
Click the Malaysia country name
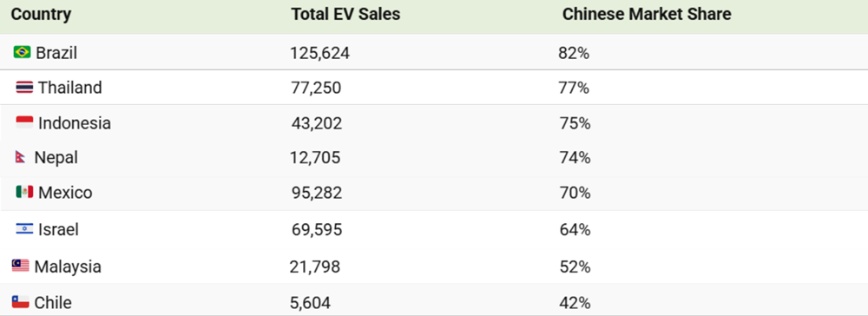68,267
